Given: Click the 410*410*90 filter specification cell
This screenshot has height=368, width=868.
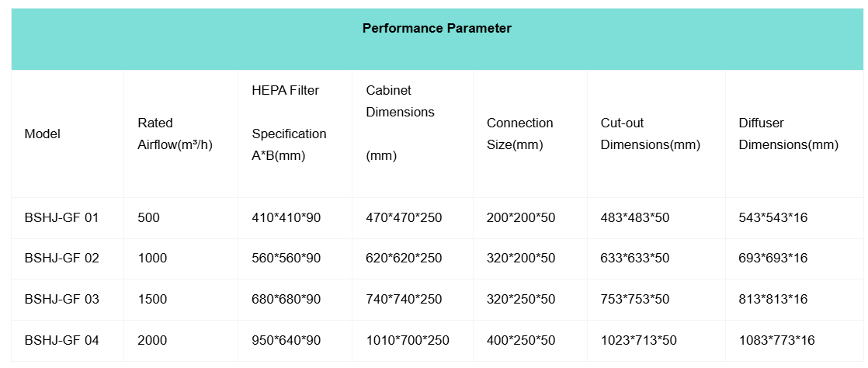Looking at the screenshot, I should coord(286,217).
